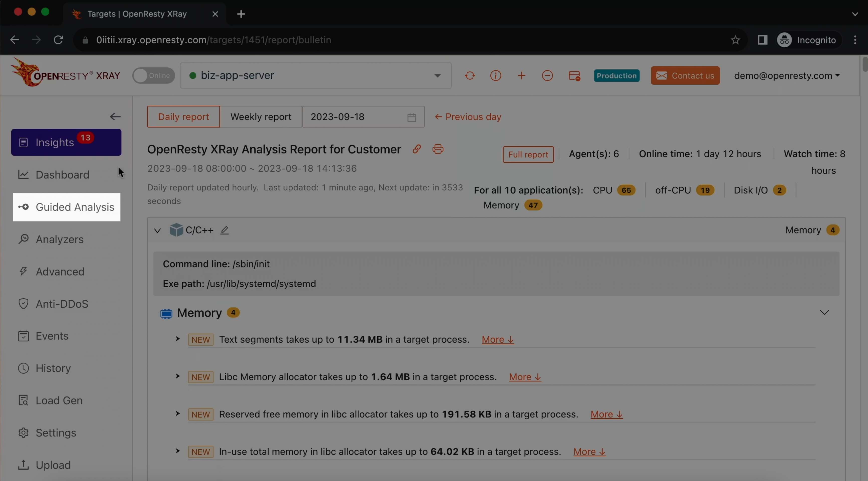Open the target info icon
This screenshot has width=868, height=481.
pos(496,75)
